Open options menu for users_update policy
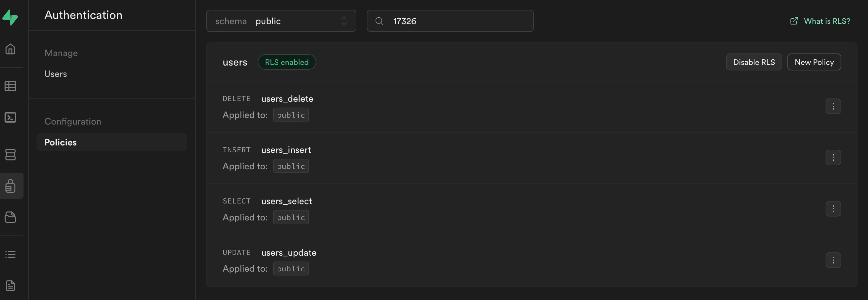868x300 pixels. tap(833, 260)
